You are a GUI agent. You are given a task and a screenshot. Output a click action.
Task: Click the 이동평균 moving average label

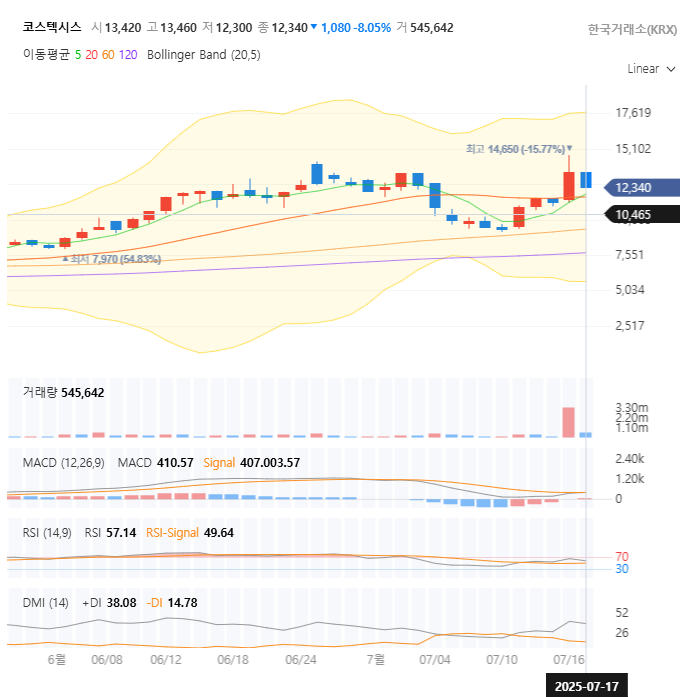(46, 55)
